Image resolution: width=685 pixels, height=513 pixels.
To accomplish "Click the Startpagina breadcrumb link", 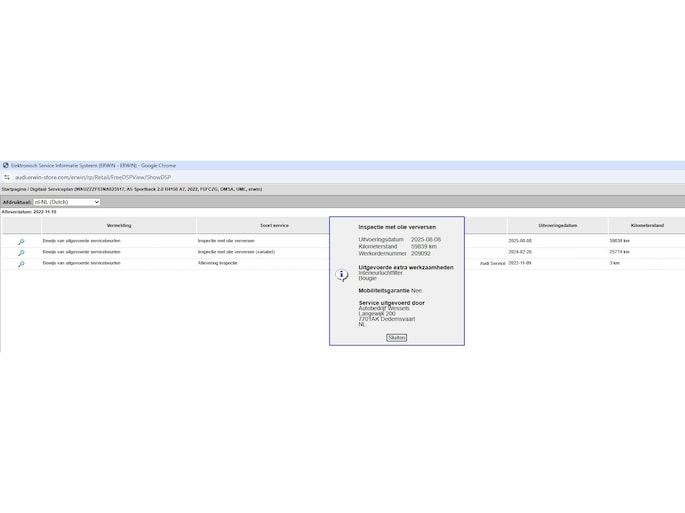I will tap(13, 189).
